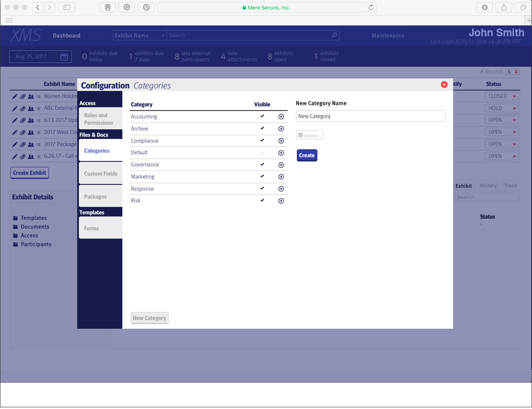Toggle visibility checkmark for Accounting category
The image size is (532, 409).
[261, 116]
